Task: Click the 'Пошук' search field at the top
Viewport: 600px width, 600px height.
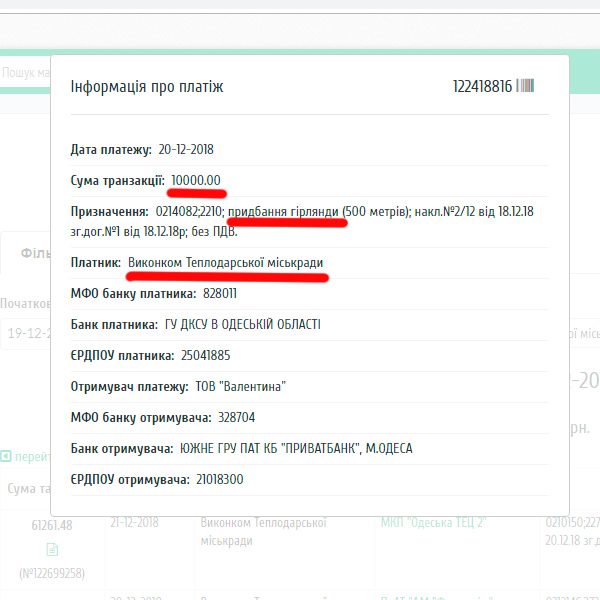Action: [25, 73]
